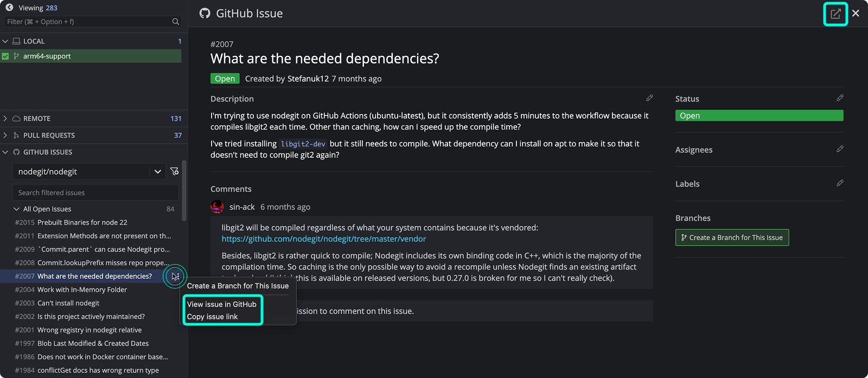Click the green Open status bar
868x378 pixels.
[x=759, y=116]
